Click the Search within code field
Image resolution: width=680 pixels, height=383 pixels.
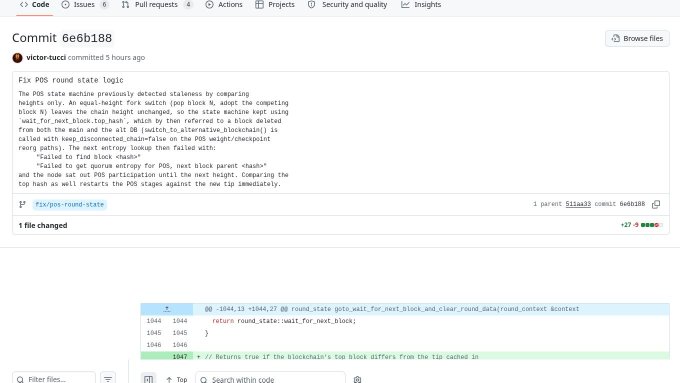click(270, 379)
